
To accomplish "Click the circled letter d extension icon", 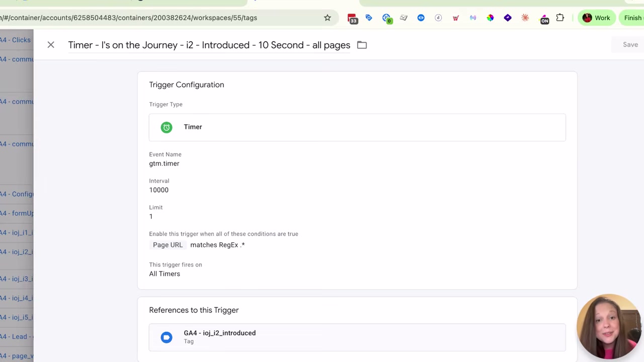I will (x=438, y=18).
